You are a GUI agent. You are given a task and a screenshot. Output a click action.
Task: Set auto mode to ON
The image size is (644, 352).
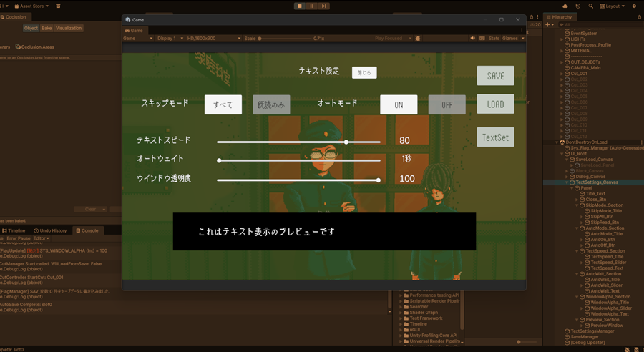pos(399,104)
